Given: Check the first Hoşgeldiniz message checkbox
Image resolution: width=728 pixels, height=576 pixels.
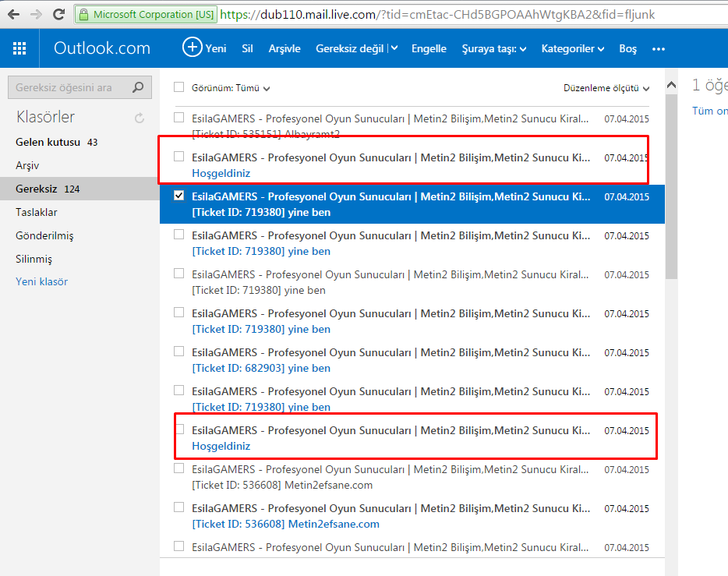Looking at the screenshot, I should [178, 157].
